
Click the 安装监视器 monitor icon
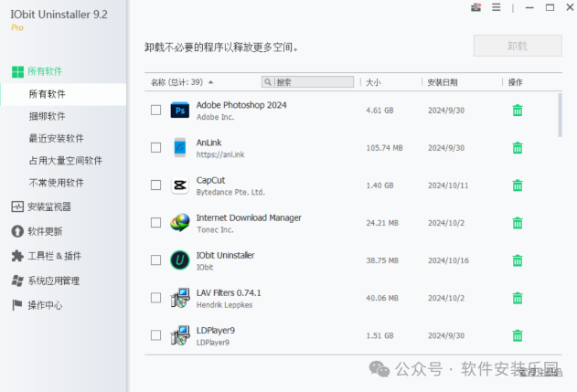click(x=17, y=207)
